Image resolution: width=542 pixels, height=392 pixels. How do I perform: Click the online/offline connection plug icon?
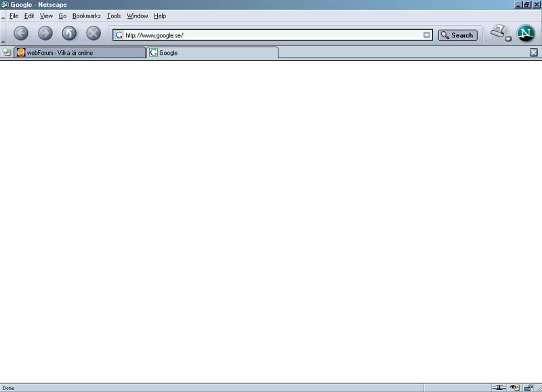click(x=499, y=387)
